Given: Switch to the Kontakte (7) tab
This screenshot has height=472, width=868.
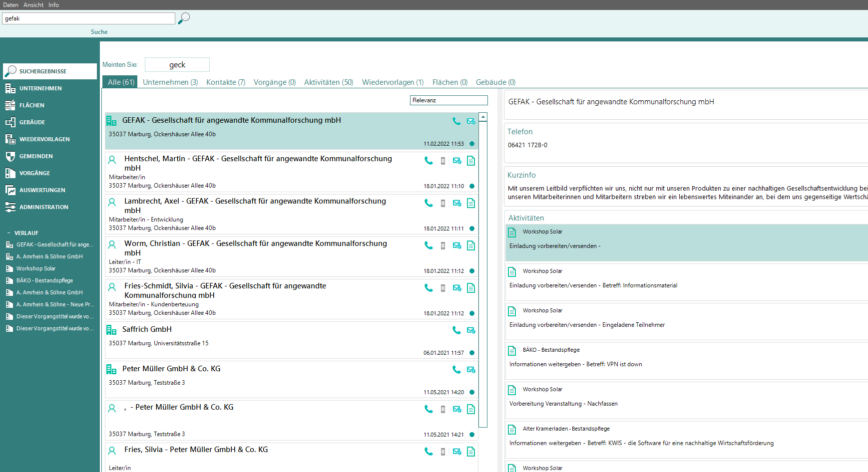Looking at the screenshot, I should 226,82.
